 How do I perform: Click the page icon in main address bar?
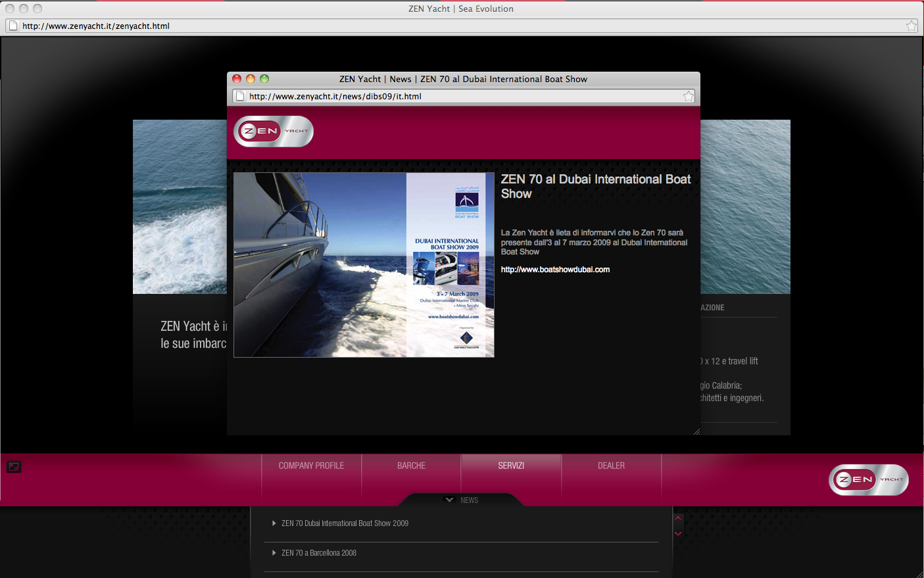pos(13,26)
